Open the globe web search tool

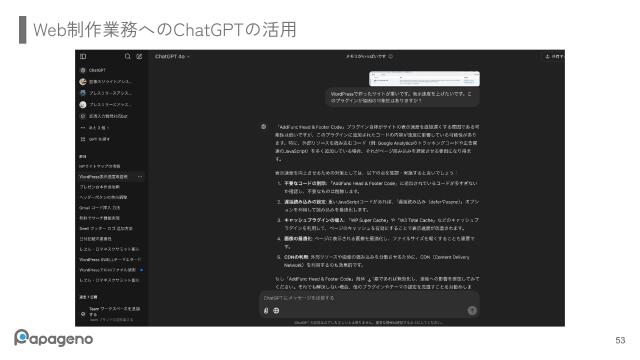click(x=276, y=311)
